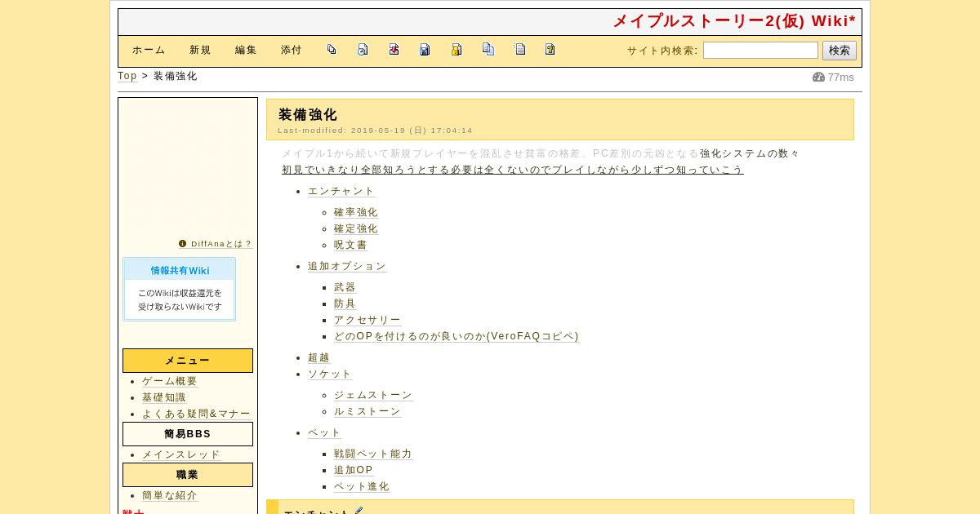Jump to the 超越 link
This screenshot has width=980, height=514.
click(318, 357)
